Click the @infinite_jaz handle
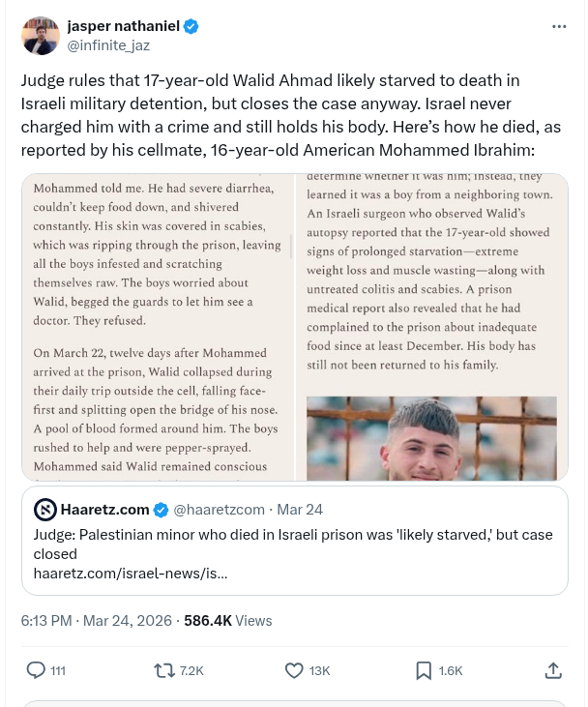This screenshot has width=588, height=707. (108, 45)
